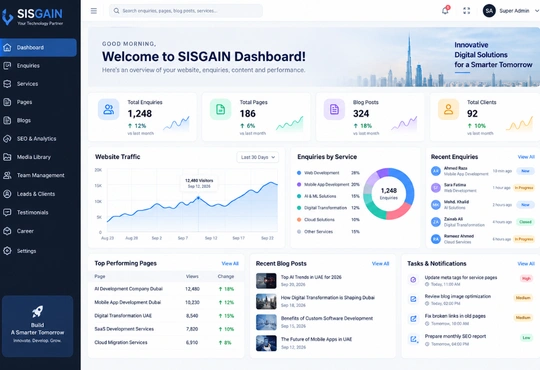Click View All in Top Performing Pages
The height and width of the screenshot is (370, 540).
[x=230, y=264]
